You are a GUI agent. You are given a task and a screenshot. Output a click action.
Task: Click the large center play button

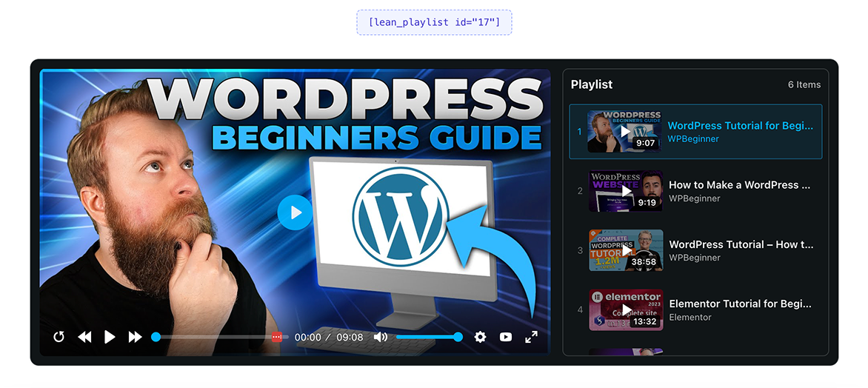tap(295, 212)
